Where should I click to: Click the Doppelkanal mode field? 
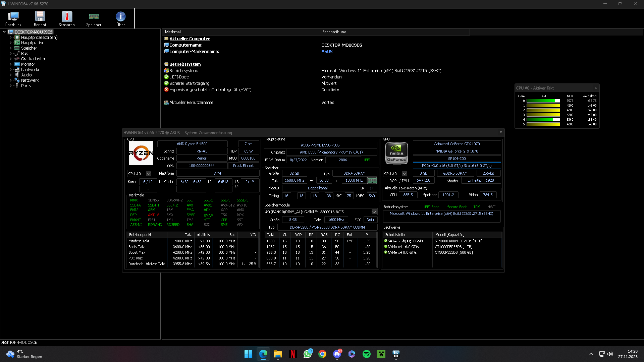coord(318,188)
